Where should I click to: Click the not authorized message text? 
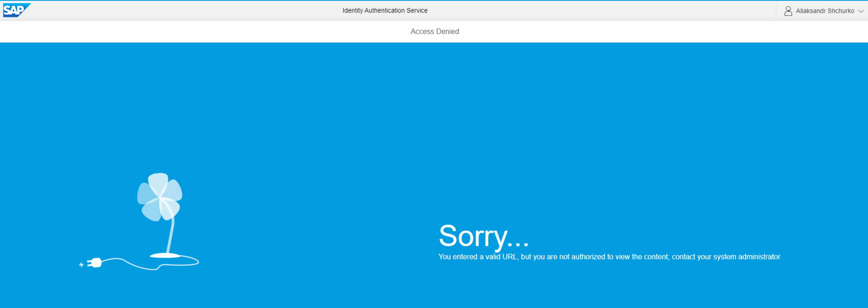point(609,257)
